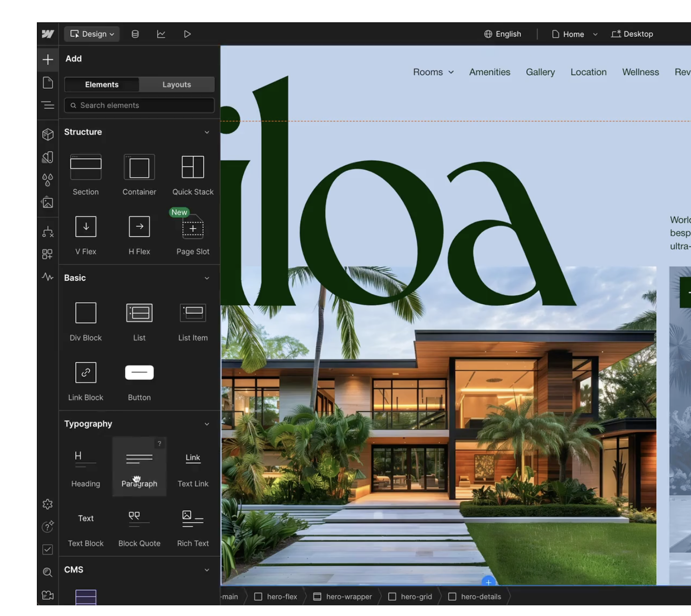Open the Search magnifier icon in sidebar

pos(48,572)
